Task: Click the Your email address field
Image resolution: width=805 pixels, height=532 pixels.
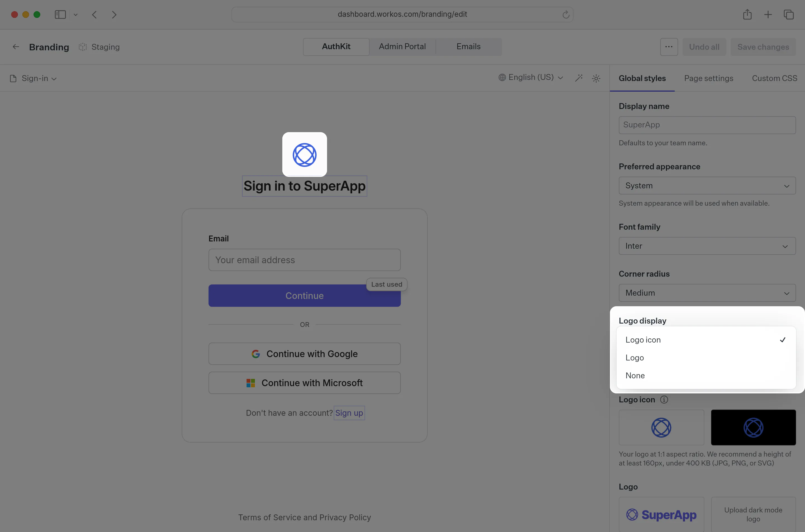Action: [304, 260]
